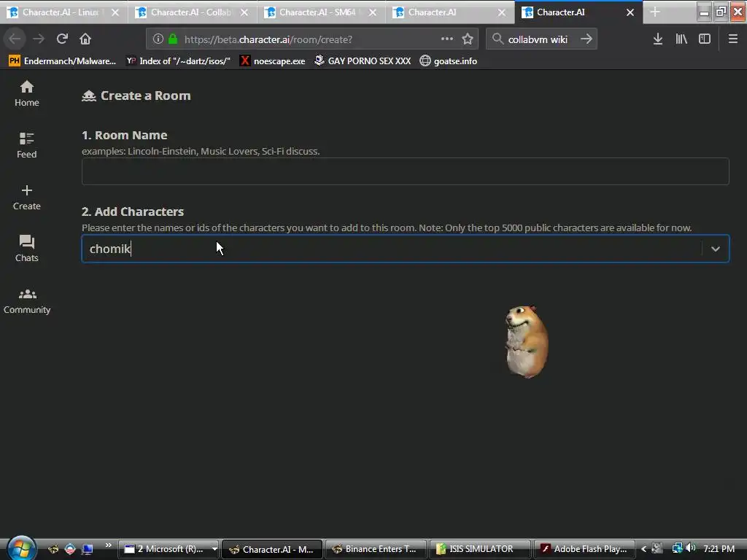Open the Create sidebar item
This screenshot has height=560, width=747.
(x=27, y=197)
